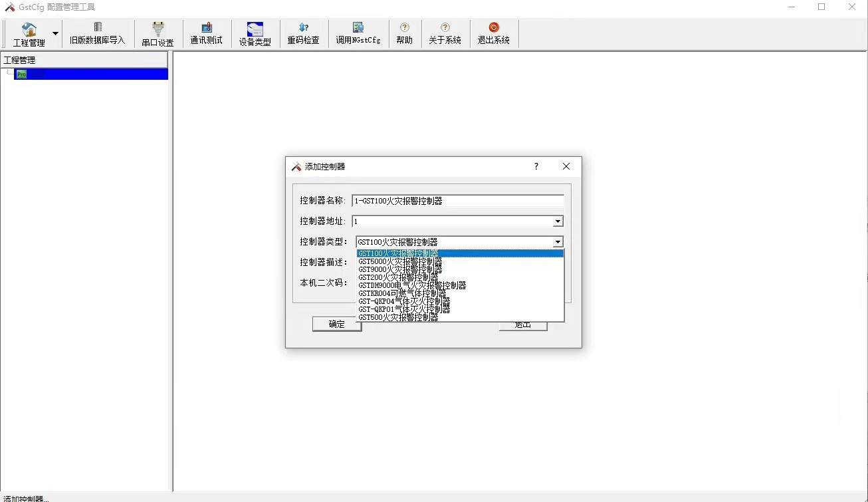Select GST-QKP01气体灭火控制器 option
This screenshot has width=868, height=502.
(460, 309)
